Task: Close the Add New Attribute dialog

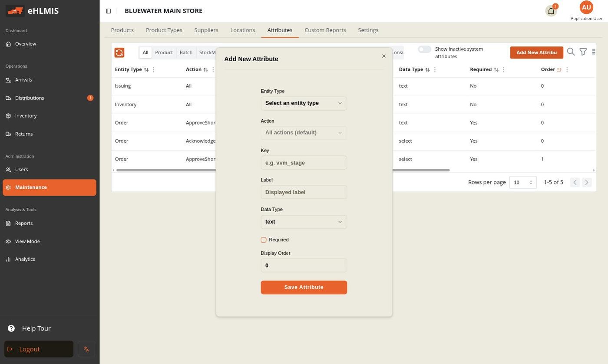Action: [x=383, y=56]
